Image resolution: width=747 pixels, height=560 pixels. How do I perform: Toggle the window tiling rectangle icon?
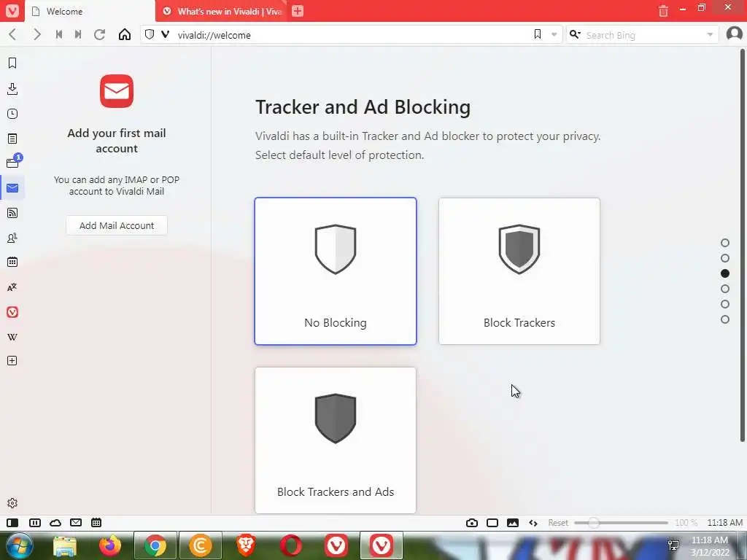[492, 523]
